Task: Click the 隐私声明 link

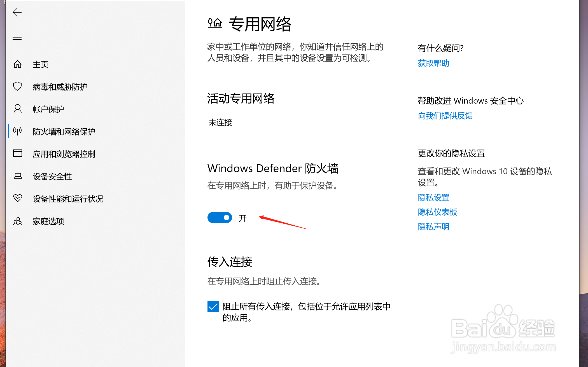Action: coord(433,227)
